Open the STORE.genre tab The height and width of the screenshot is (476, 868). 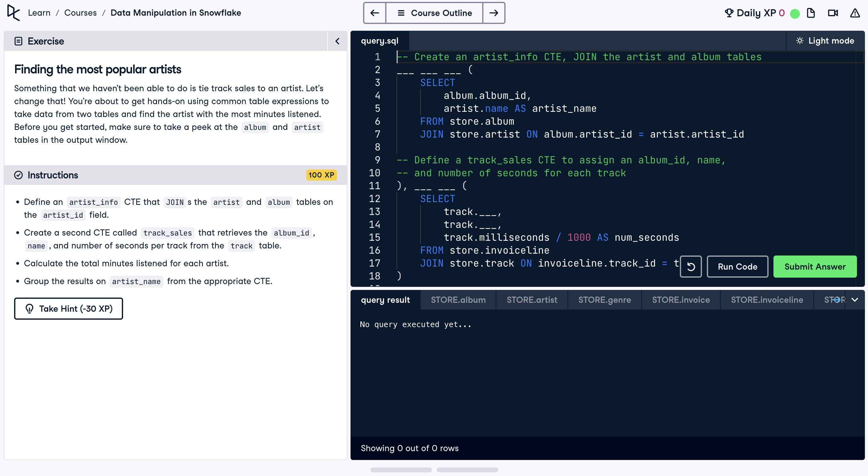pos(605,300)
